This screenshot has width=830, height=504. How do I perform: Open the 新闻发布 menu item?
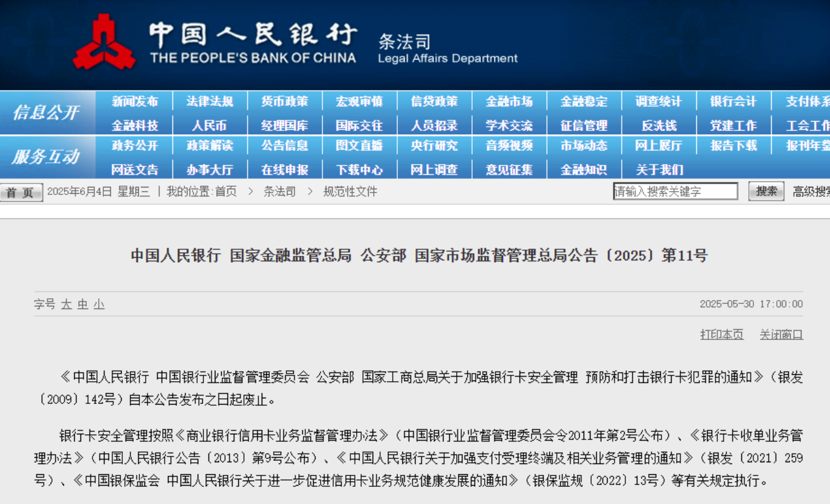click(134, 101)
